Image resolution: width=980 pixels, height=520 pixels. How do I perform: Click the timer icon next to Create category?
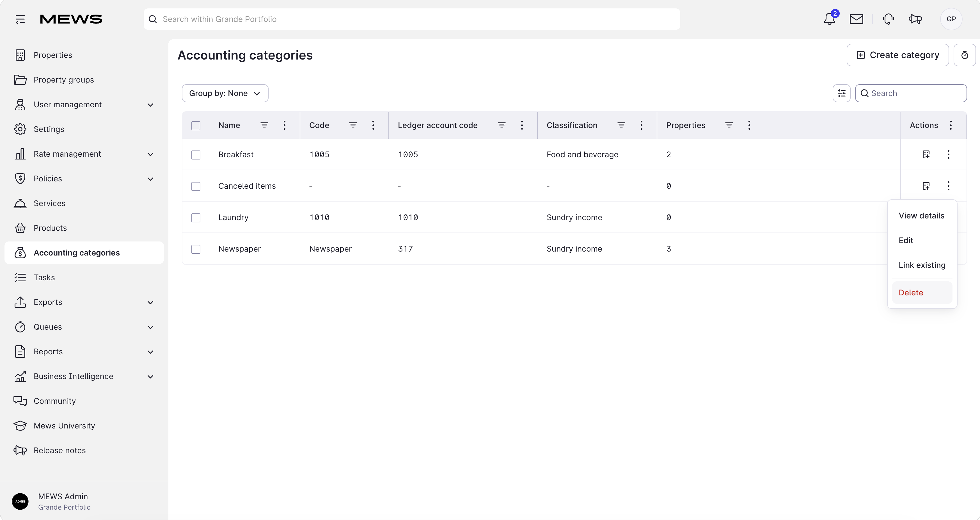click(x=965, y=55)
